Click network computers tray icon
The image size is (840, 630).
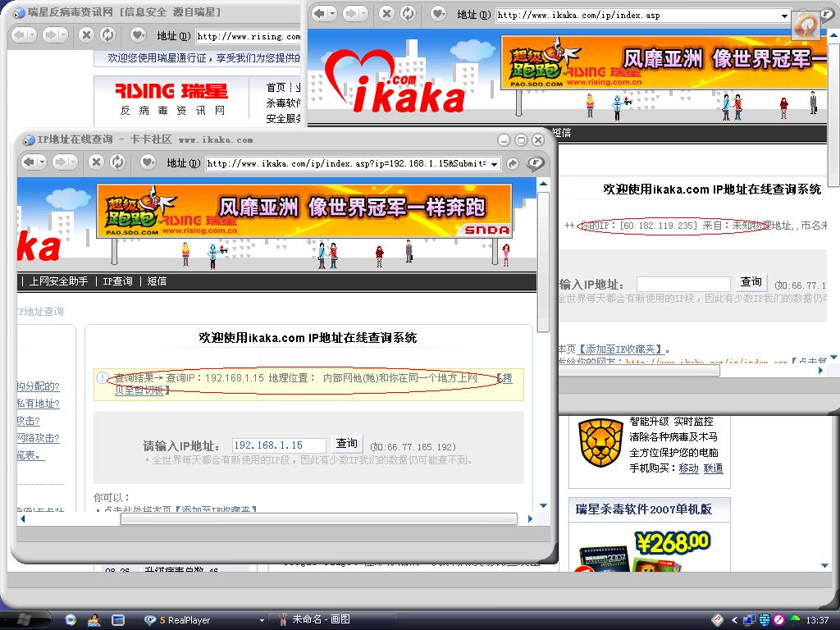click(750, 620)
